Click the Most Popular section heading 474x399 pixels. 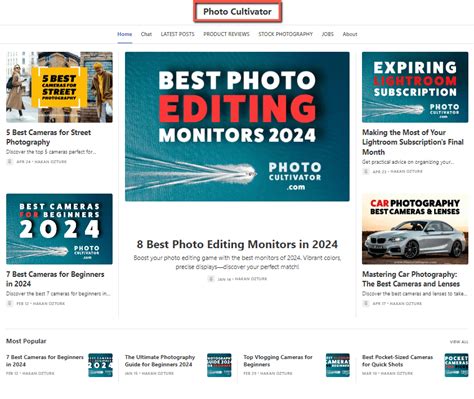26,341
